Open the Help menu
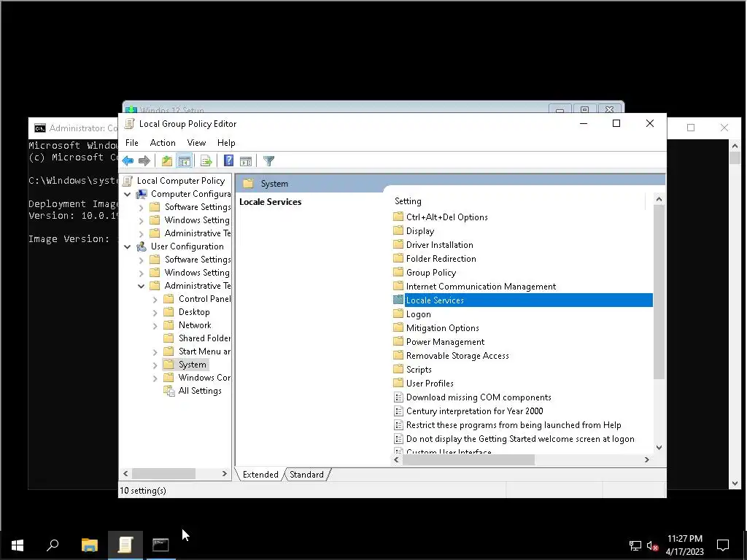747x560 pixels. point(226,142)
